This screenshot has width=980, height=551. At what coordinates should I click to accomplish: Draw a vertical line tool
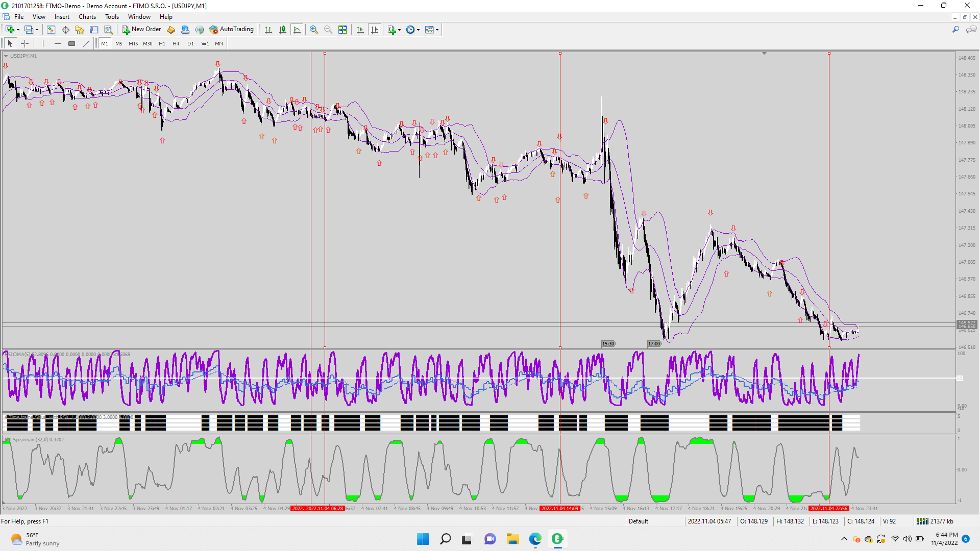tap(43, 43)
